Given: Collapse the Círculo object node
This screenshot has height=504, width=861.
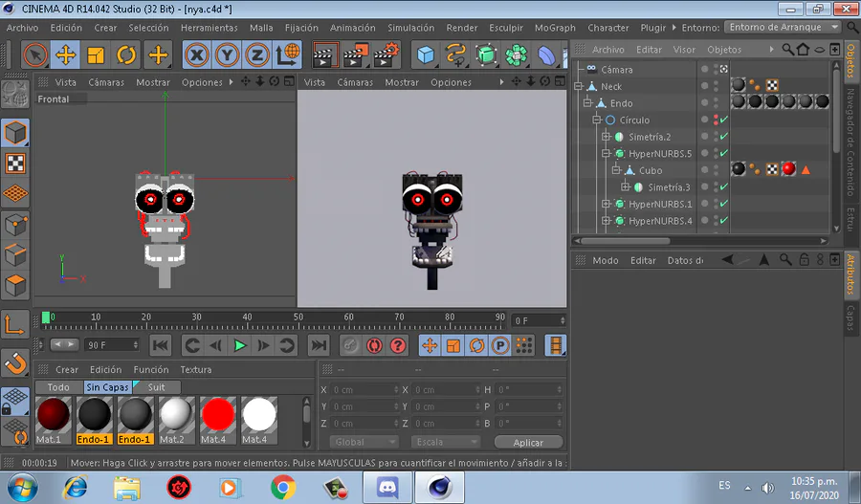Looking at the screenshot, I should [x=597, y=120].
